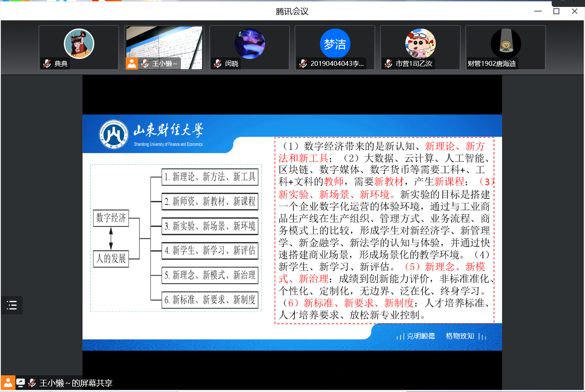Select the blue 梦洁 avatar circle
The height and width of the screenshot is (392, 585).
tap(335, 44)
